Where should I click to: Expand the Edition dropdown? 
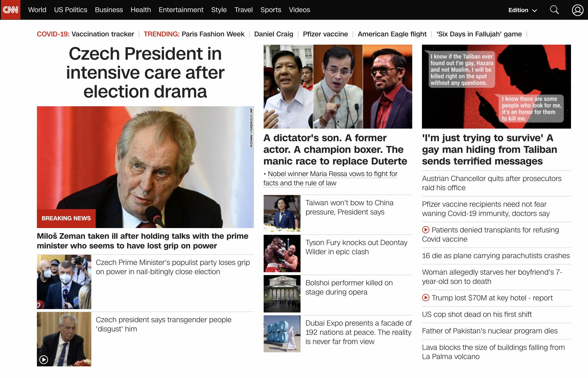[x=522, y=10]
